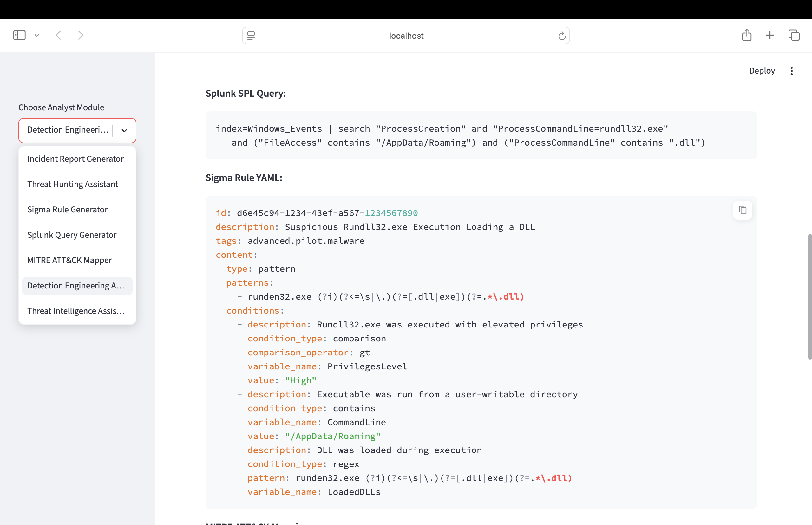This screenshot has height=525, width=812.
Task: Click the "/AppData/Roaming" value string
Action: [333, 436]
